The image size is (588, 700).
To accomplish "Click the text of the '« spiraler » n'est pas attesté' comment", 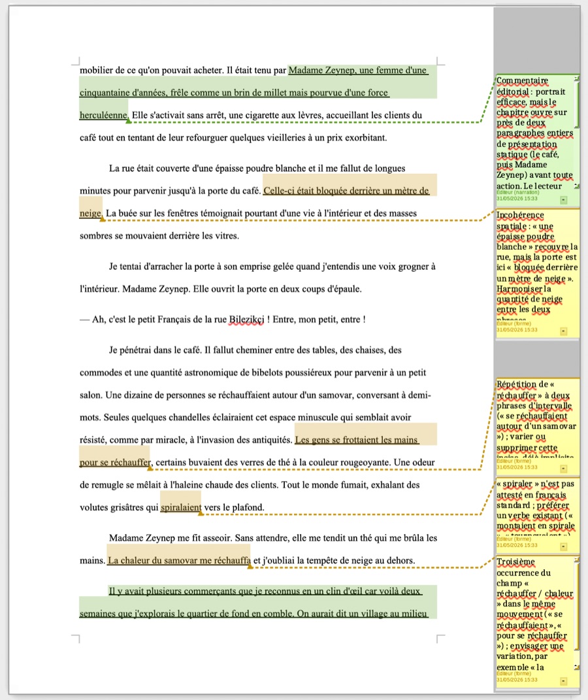I will click(x=535, y=508).
